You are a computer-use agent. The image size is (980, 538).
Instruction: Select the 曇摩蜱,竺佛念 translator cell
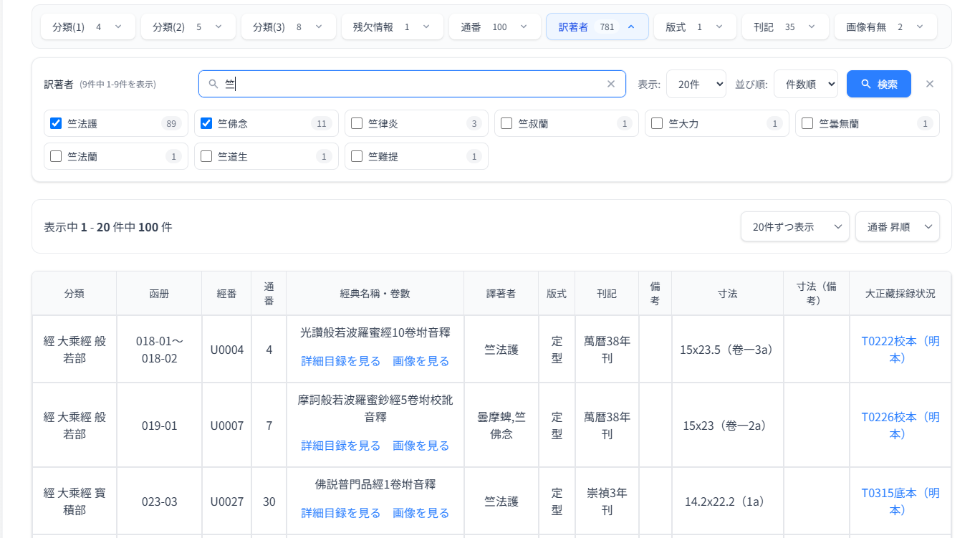coord(501,426)
